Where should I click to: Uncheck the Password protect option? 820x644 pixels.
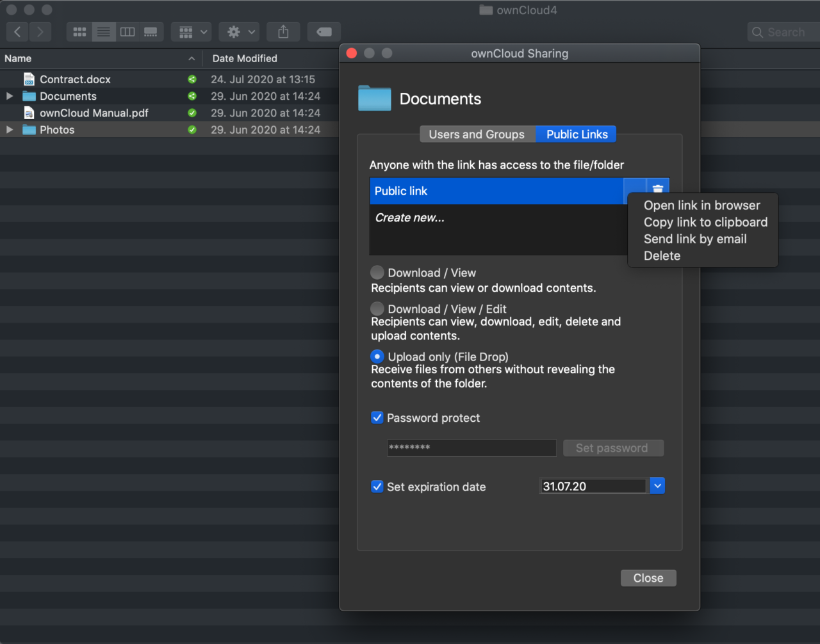377,417
